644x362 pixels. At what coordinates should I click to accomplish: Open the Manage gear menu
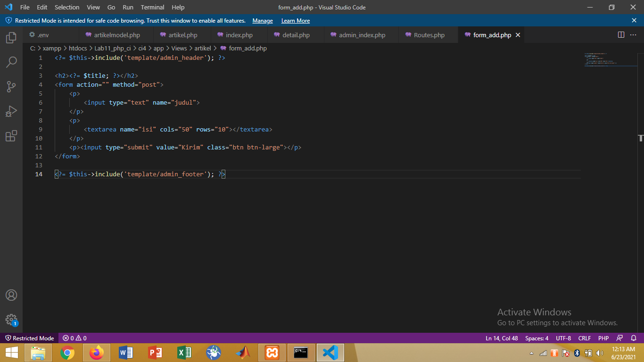click(11, 320)
